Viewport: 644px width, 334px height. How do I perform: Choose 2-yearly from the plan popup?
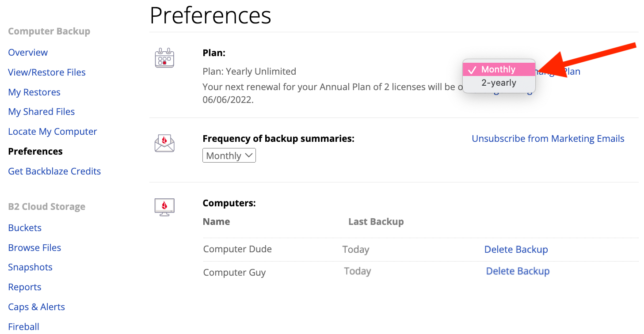(499, 83)
